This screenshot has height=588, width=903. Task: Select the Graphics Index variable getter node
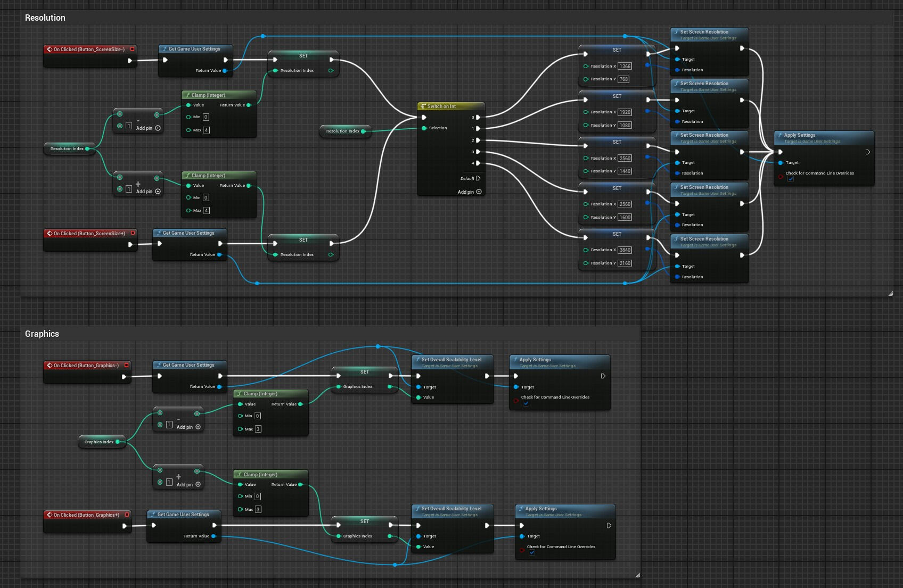[x=99, y=442]
